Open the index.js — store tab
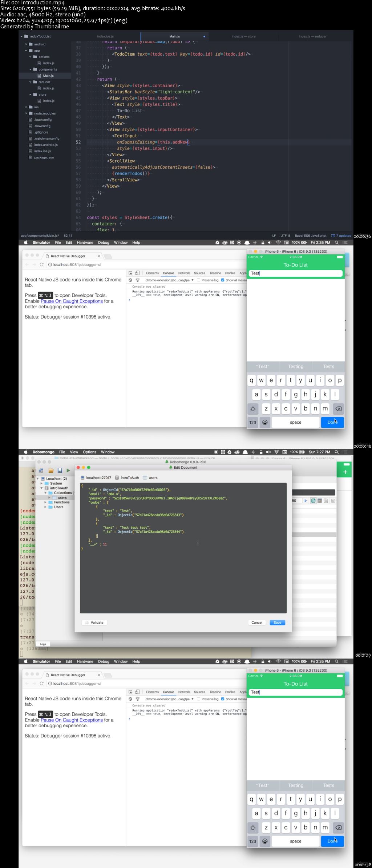Image resolution: width=372 pixels, height=868 pixels. tap(243, 36)
